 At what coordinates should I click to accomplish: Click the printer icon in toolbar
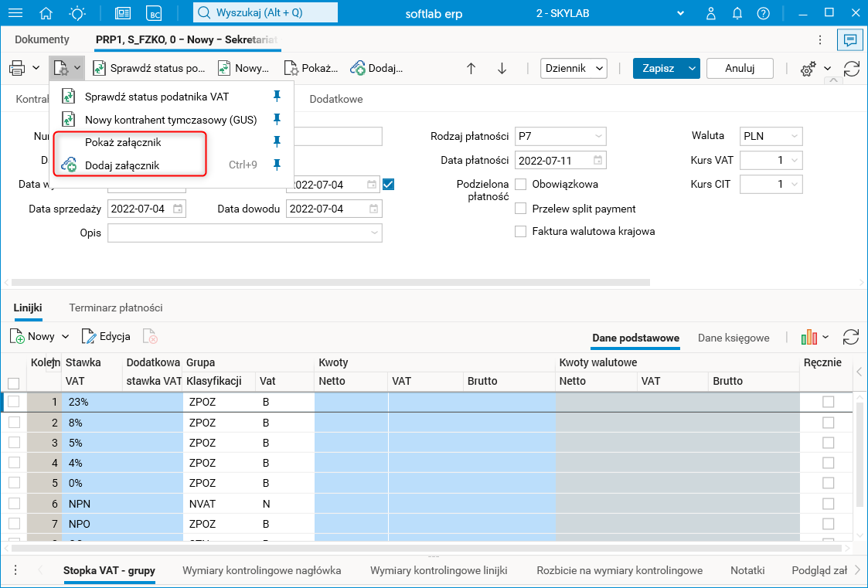[17, 68]
